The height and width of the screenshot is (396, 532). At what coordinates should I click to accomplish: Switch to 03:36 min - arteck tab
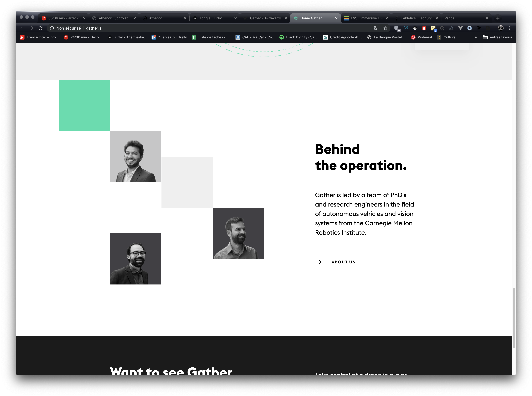tap(63, 18)
